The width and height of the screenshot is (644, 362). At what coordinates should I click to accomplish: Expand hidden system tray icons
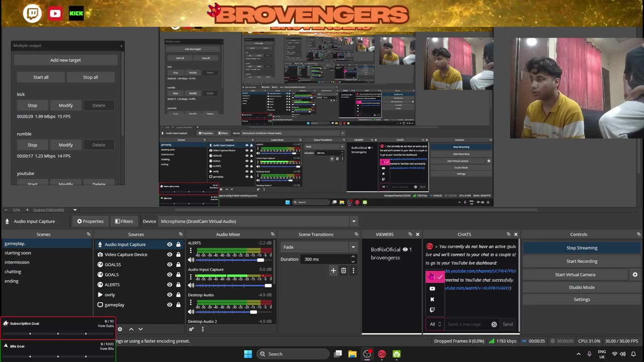pyautogui.click(x=578, y=354)
